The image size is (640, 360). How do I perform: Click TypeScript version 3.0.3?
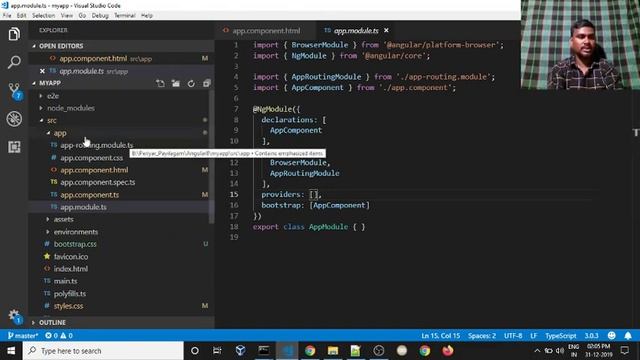(591, 336)
